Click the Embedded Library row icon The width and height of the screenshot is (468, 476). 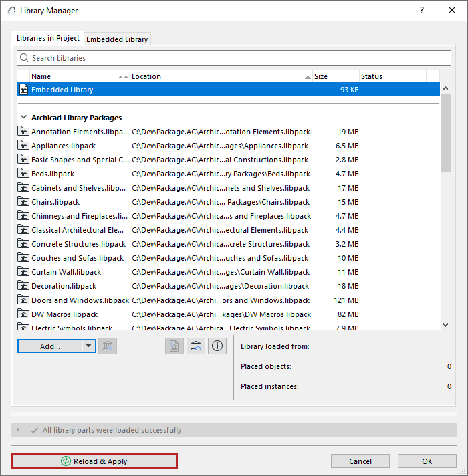(23, 90)
